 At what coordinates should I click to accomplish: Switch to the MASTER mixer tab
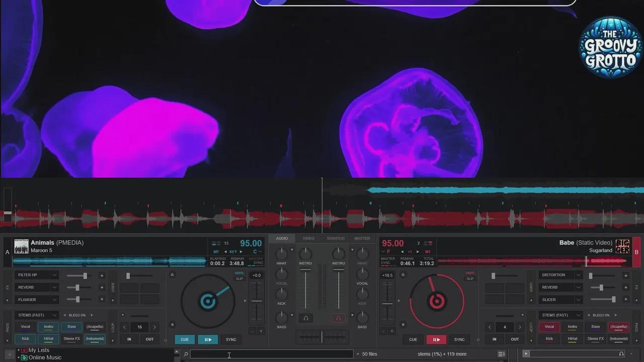click(362, 238)
